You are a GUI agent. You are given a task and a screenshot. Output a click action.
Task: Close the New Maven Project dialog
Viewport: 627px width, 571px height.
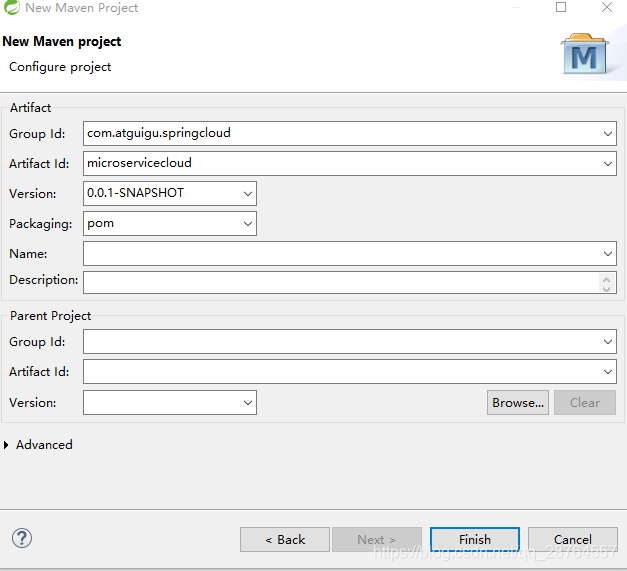click(x=607, y=7)
